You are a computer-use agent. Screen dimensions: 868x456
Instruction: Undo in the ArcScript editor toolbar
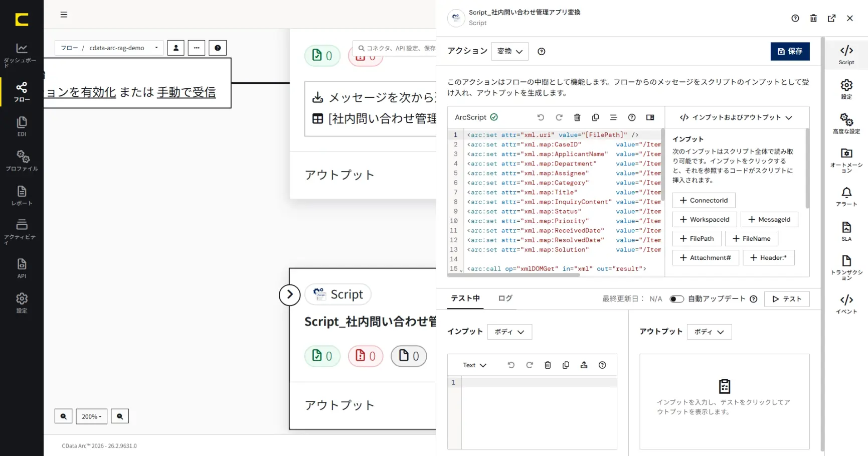click(541, 117)
